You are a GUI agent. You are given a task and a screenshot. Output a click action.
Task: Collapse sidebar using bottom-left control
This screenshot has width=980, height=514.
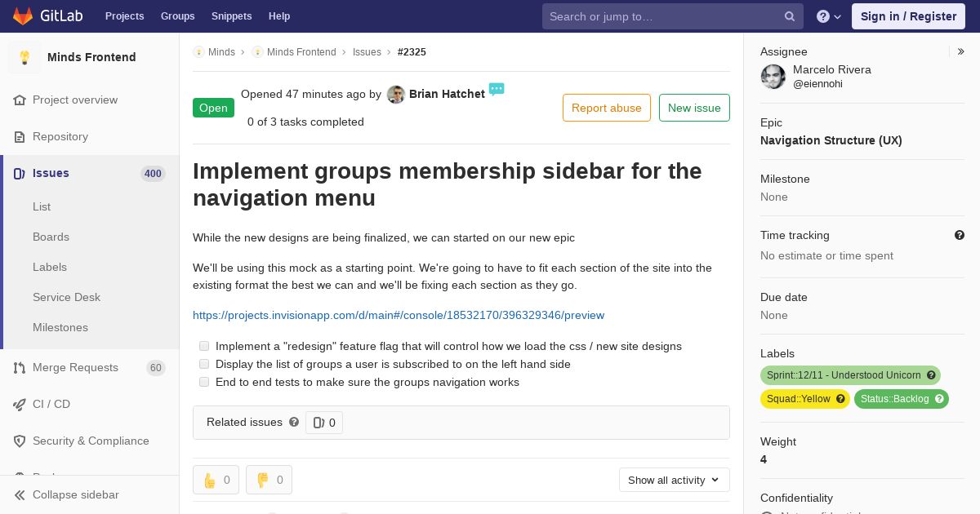[x=67, y=494]
